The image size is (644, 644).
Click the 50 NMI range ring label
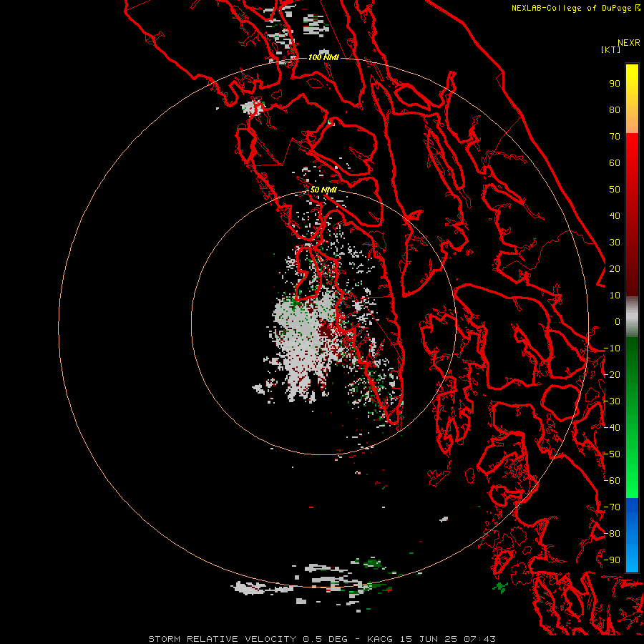tap(323, 190)
